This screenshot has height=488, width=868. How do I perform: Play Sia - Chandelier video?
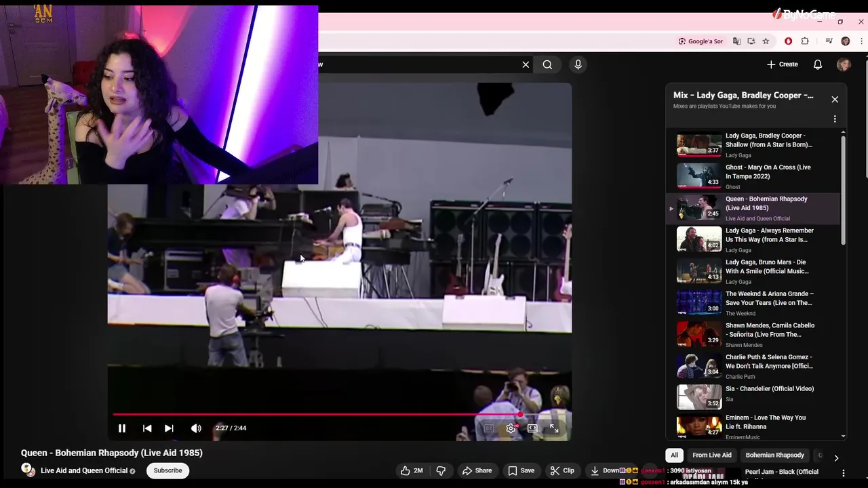pyautogui.click(x=753, y=397)
